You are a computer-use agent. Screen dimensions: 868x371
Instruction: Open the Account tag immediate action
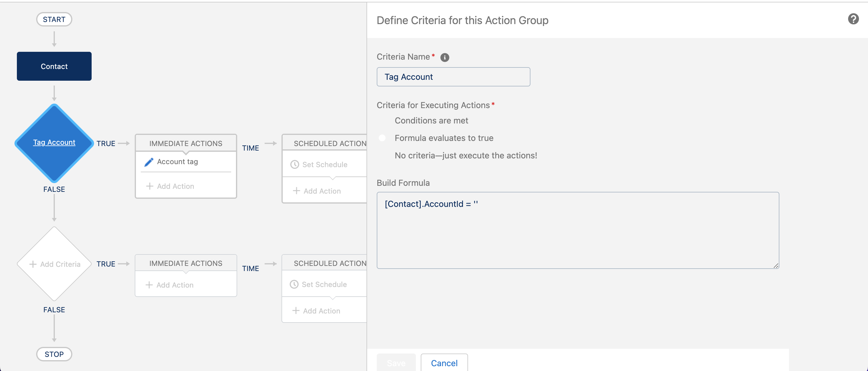[177, 162]
